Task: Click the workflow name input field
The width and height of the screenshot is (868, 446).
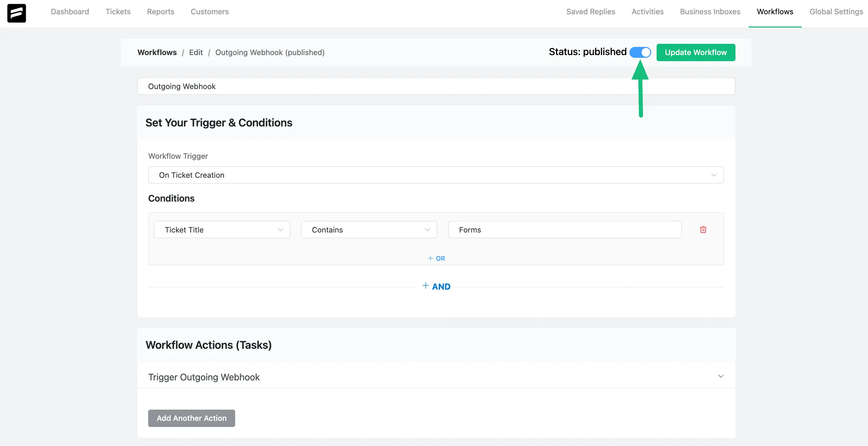Action: pos(436,86)
